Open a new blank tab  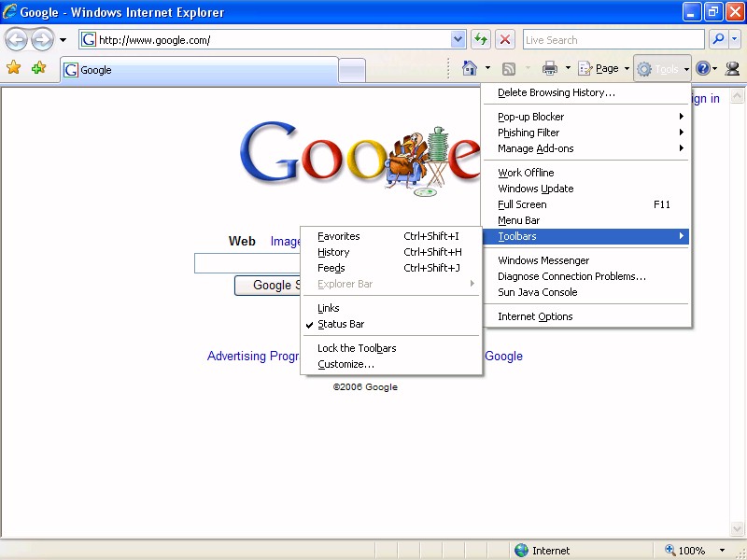352,71
